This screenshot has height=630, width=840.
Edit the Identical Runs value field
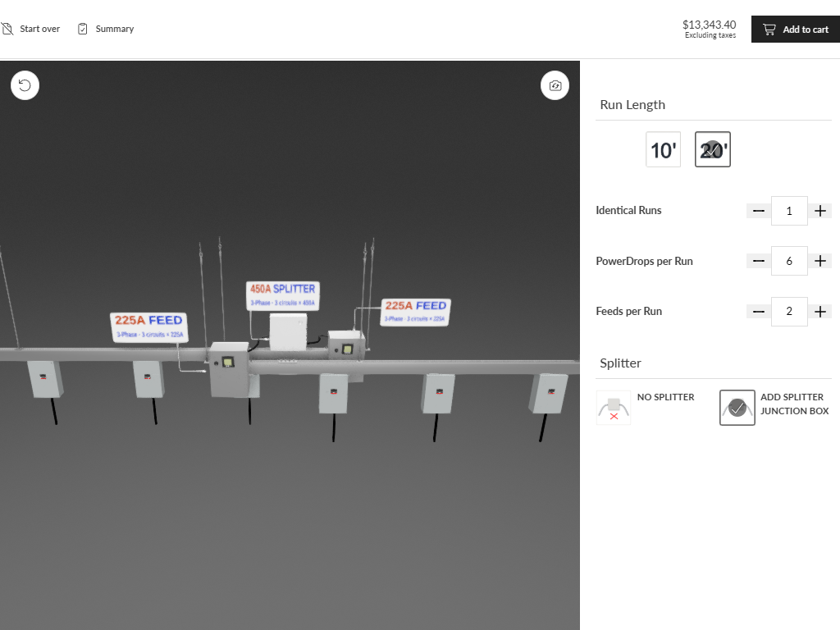789,211
